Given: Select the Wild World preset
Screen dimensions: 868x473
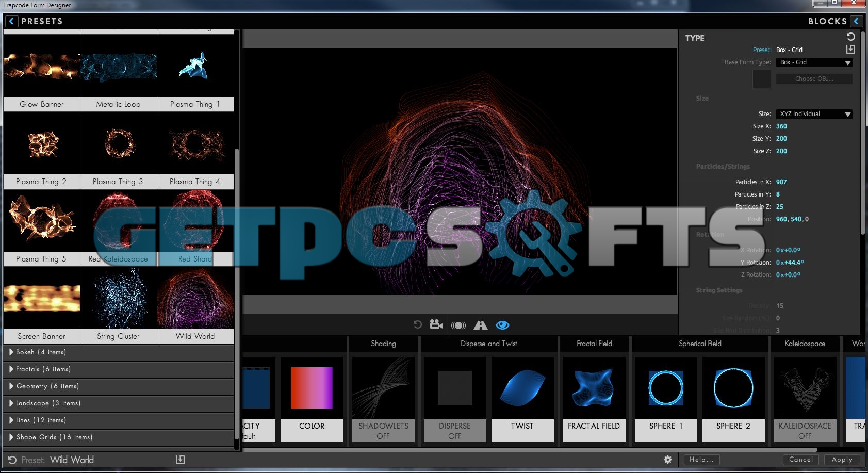Looking at the screenshot, I should (x=195, y=305).
